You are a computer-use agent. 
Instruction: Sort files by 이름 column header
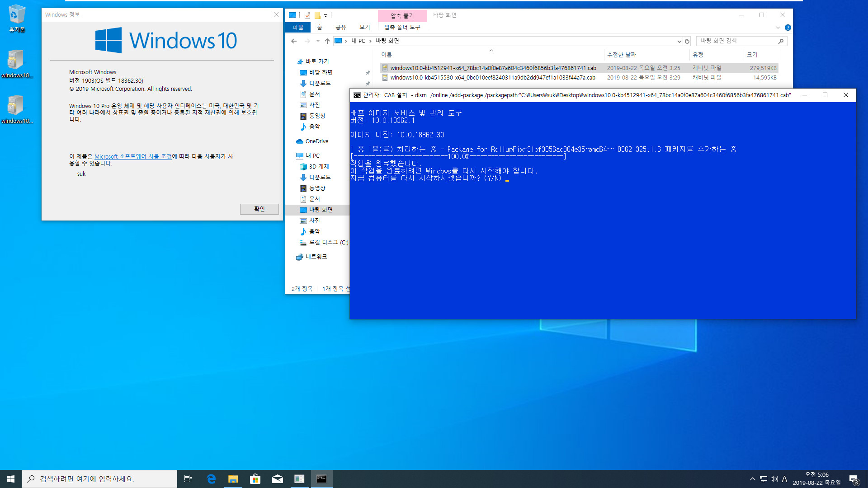pyautogui.click(x=491, y=55)
